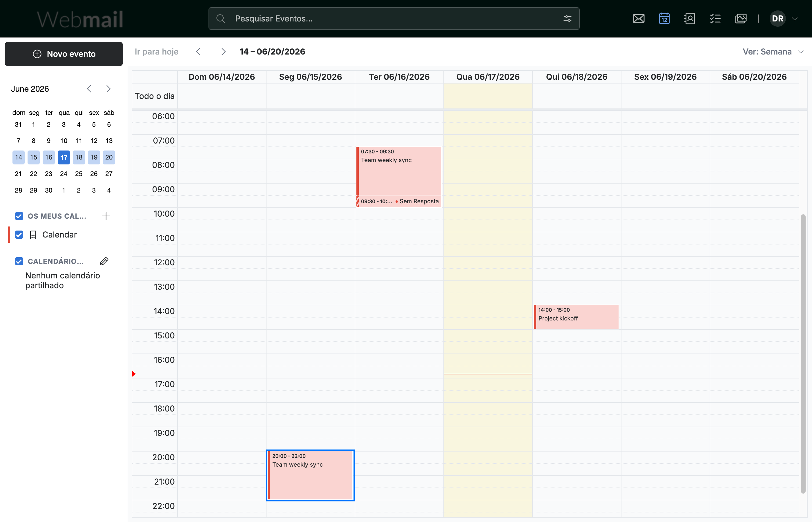Open search filter options icon
This screenshot has height=522, width=812.
[x=567, y=19]
